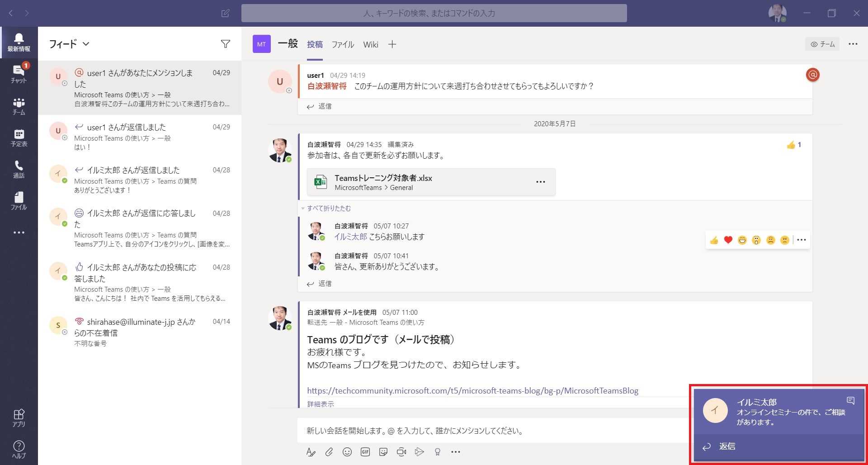Image resolution: width=868 pixels, height=465 pixels.
Task: Open more options on the hovered reply
Action: (x=802, y=240)
